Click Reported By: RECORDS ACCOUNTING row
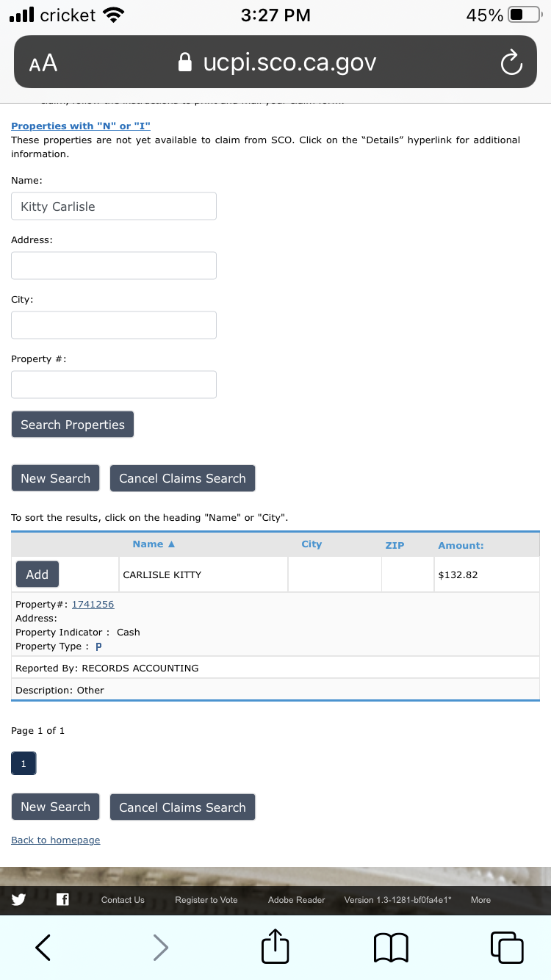 (275, 668)
